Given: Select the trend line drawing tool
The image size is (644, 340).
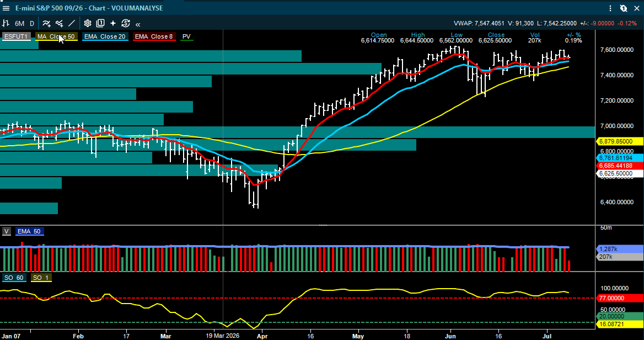Looking at the screenshot, I should (72, 23).
